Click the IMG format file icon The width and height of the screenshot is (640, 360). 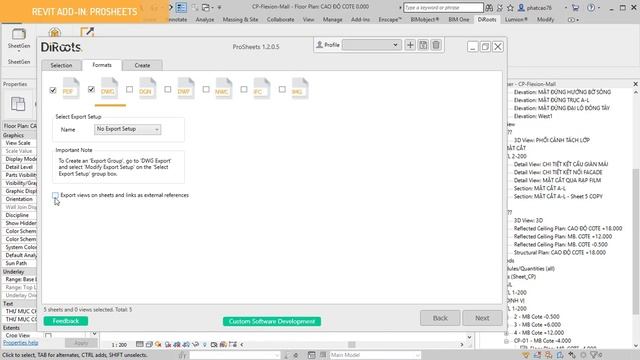[x=300, y=88]
